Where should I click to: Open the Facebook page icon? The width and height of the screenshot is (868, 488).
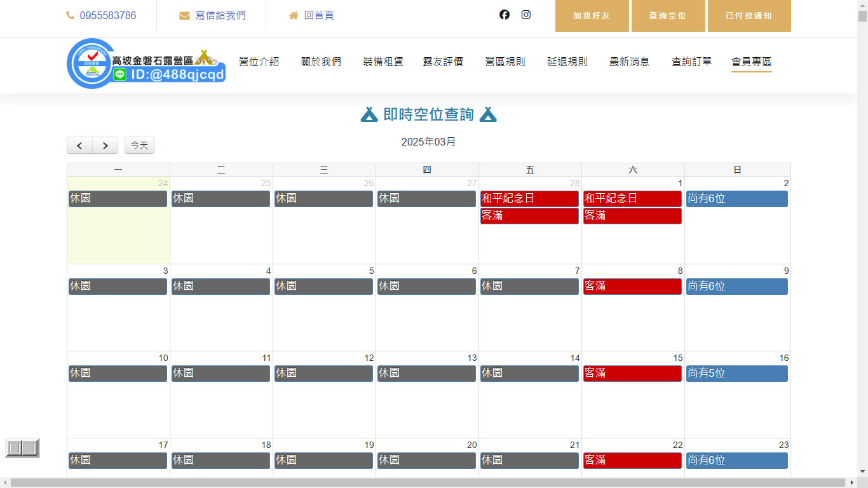point(505,15)
